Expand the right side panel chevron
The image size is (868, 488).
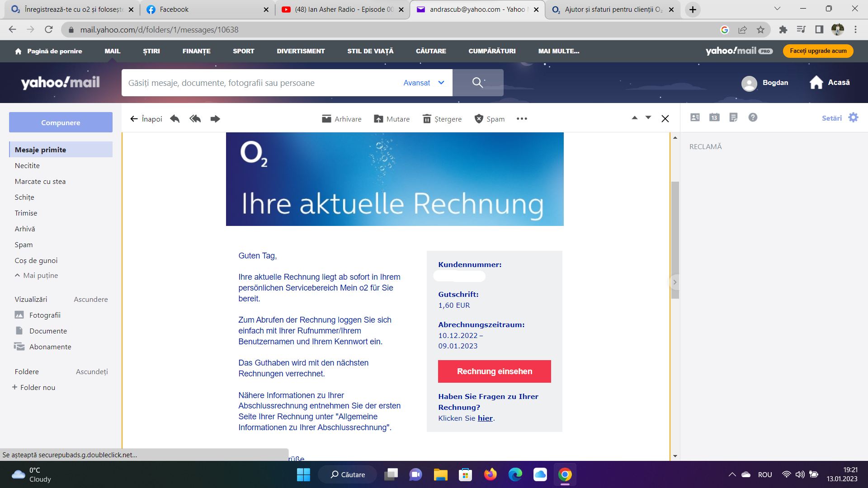675,282
